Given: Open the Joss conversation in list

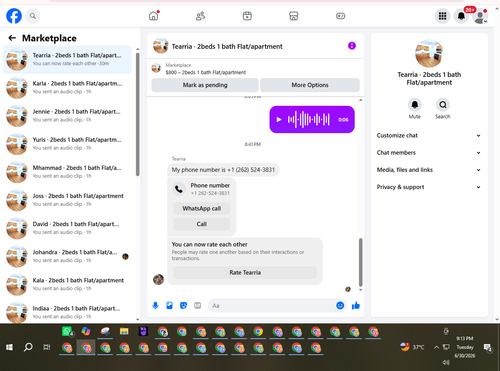Looking at the screenshot, I should (x=67, y=200).
